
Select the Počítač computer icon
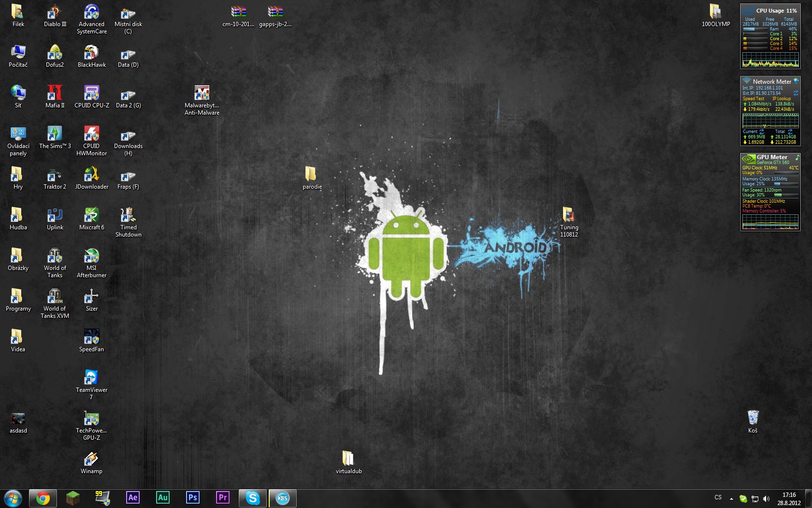(18, 56)
